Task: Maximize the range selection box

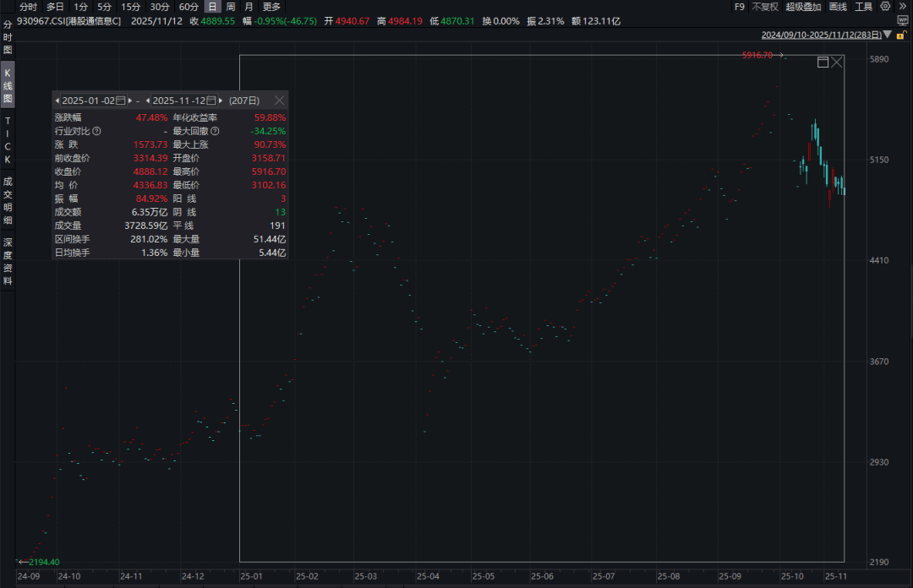Action: pos(823,63)
